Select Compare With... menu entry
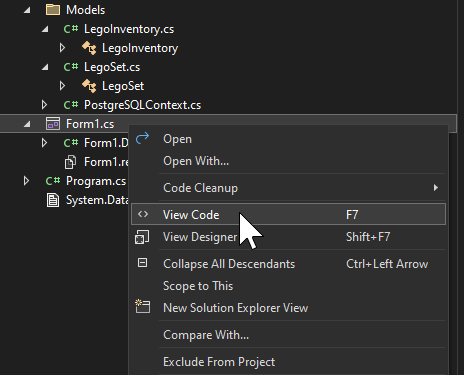The height and width of the screenshot is (375, 464). click(x=206, y=335)
